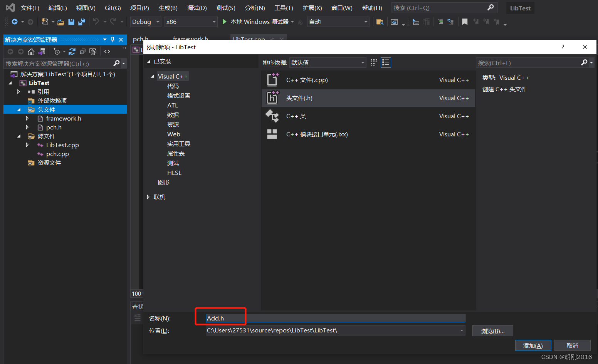Open the x86 platform dropdown
Image resolution: width=598 pixels, height=364 pixels.
tap(191, 22)
